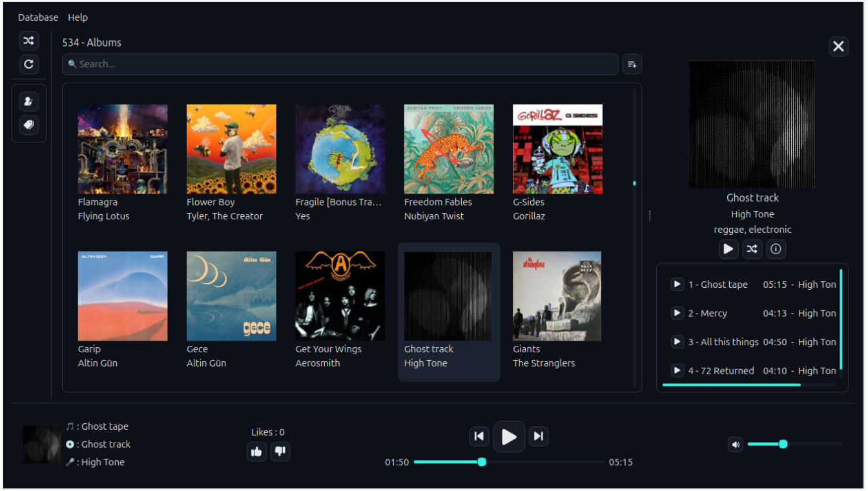Image resolution: width=868 pixels, height=491 pixels.
Task: Click 'Likes : 0' label
Action: pos(268,432)
